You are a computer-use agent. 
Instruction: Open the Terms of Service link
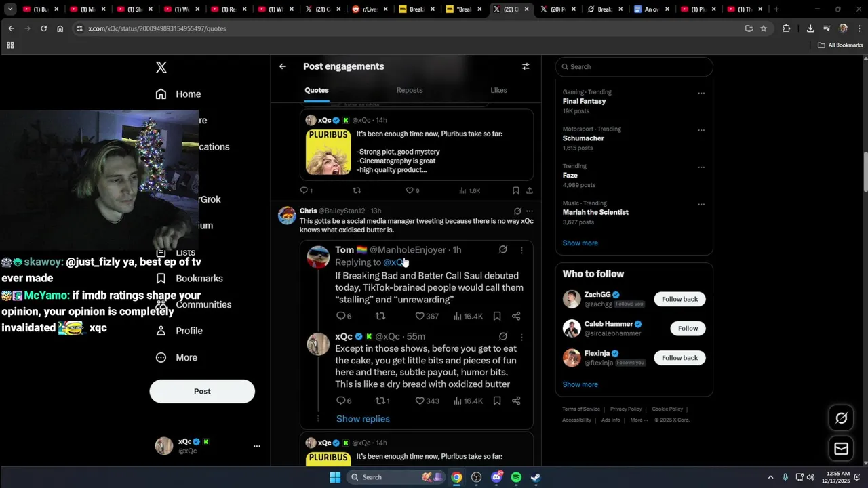[x=581, y=409]
